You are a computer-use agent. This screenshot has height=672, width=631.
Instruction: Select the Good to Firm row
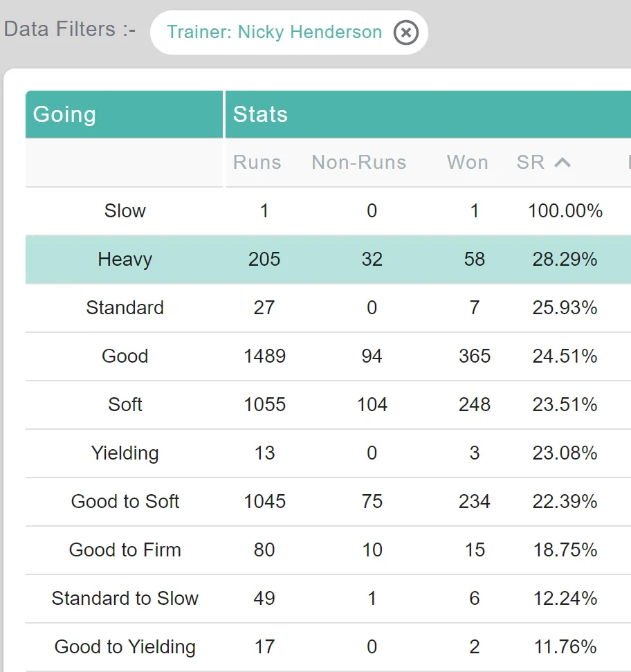pyautogui.click(x=328, y=550)
